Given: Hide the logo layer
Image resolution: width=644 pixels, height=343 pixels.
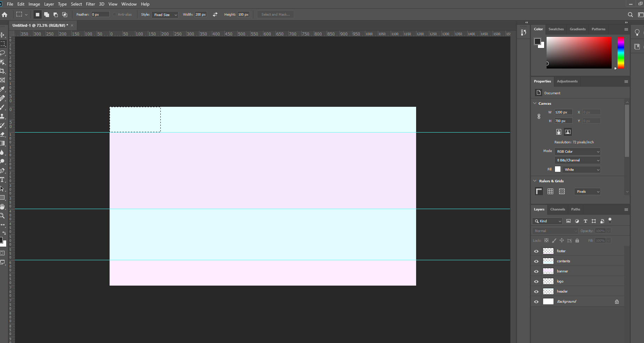Looking at the screenshot, I should (536, 281).
